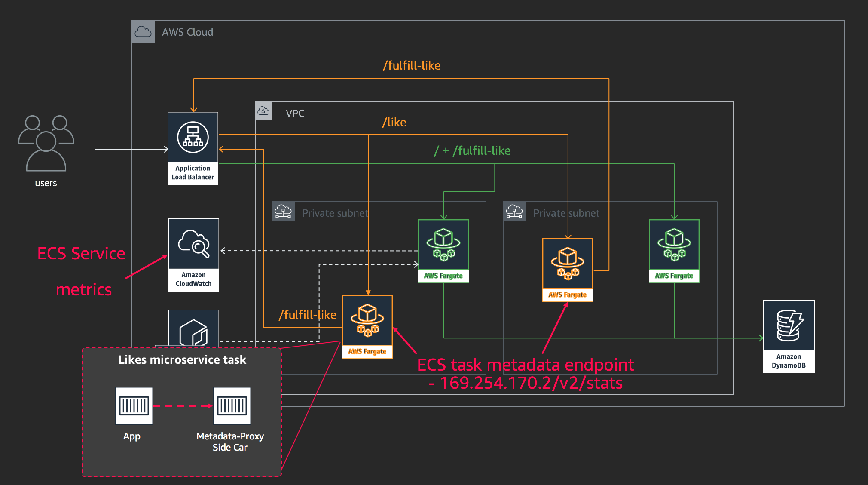Click the 'users' label

pos(46,183)
